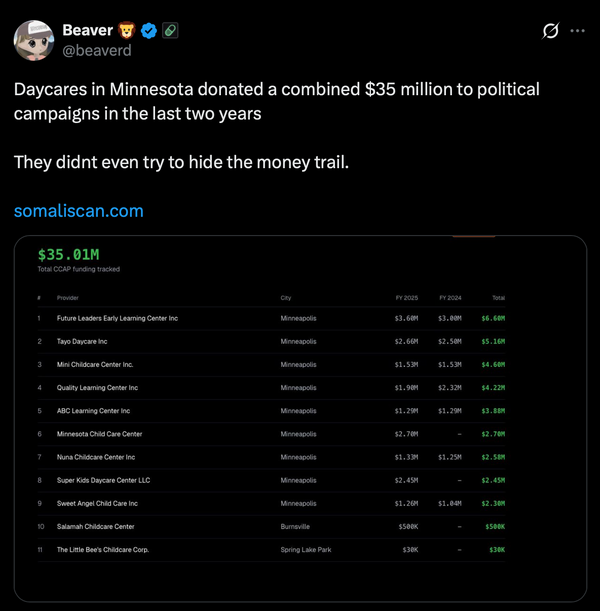This screenshot has height=611, width=600.
Task: Click the FY 2025 column header
Action: (x=408, y=298)
